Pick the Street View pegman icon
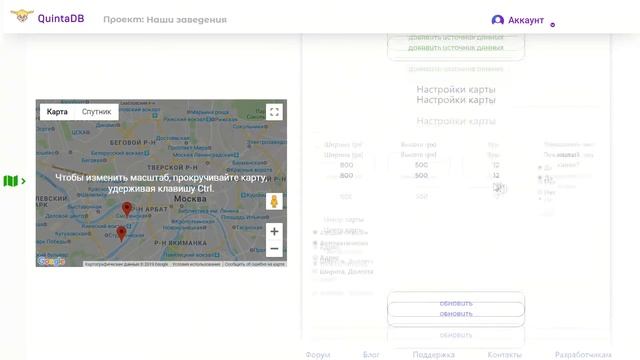The image size is (640, 360). 274,201
